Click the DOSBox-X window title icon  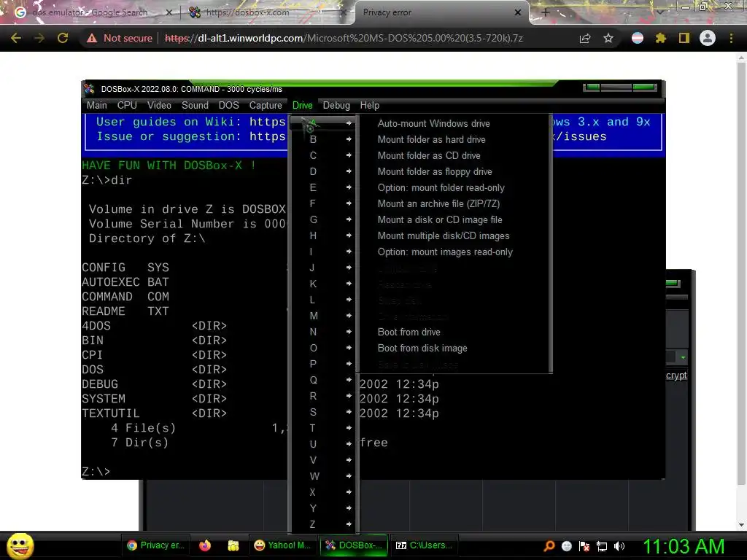coord(89,88)
